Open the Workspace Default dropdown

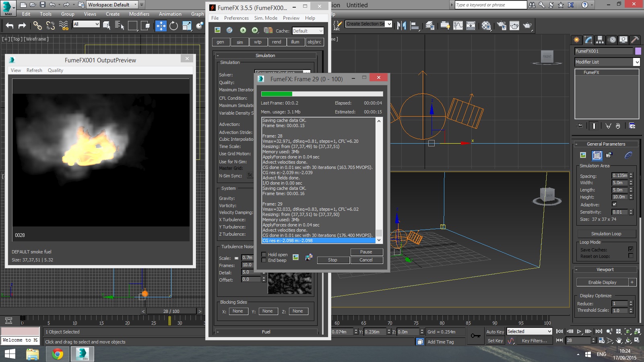[x=112, y=5]
